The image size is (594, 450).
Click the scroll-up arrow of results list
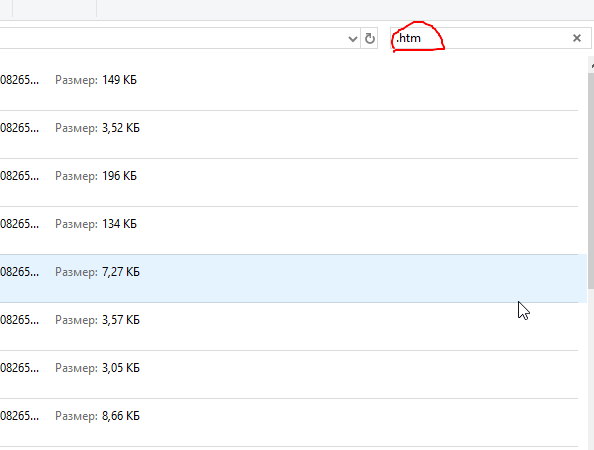(x=592, y=65)
